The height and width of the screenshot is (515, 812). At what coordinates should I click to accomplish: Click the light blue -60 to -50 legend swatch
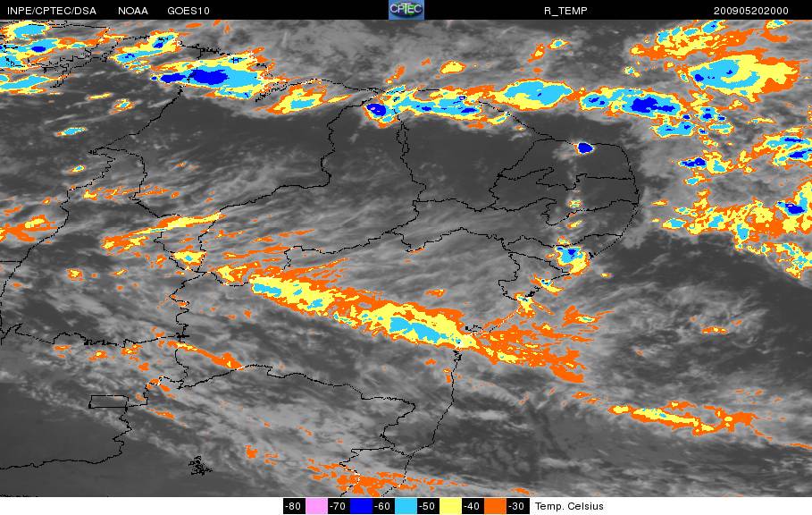click(406, 506)
